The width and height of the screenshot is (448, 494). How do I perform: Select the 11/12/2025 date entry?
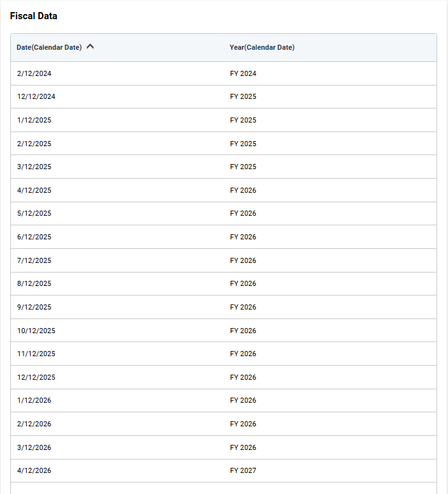click(x=36, y=354)
